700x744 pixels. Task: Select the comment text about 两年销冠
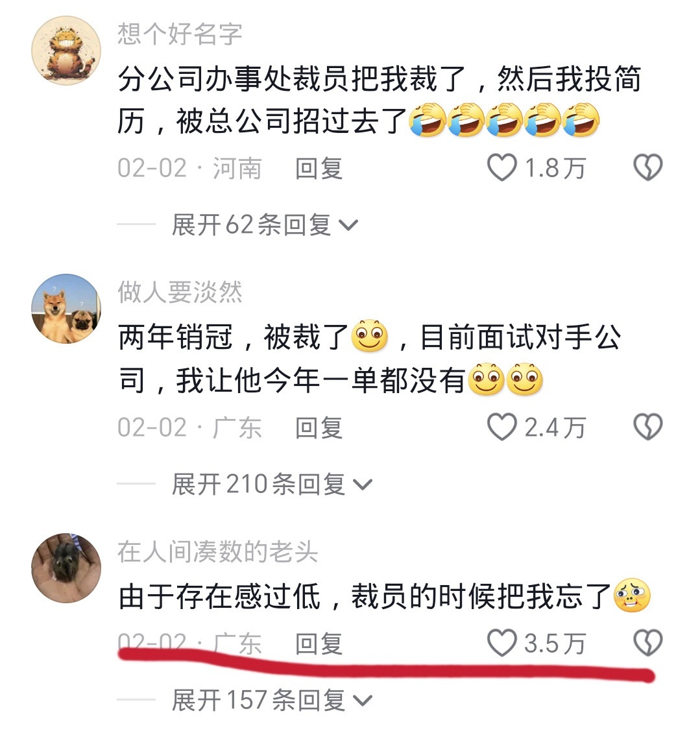(x=370, y=358)
